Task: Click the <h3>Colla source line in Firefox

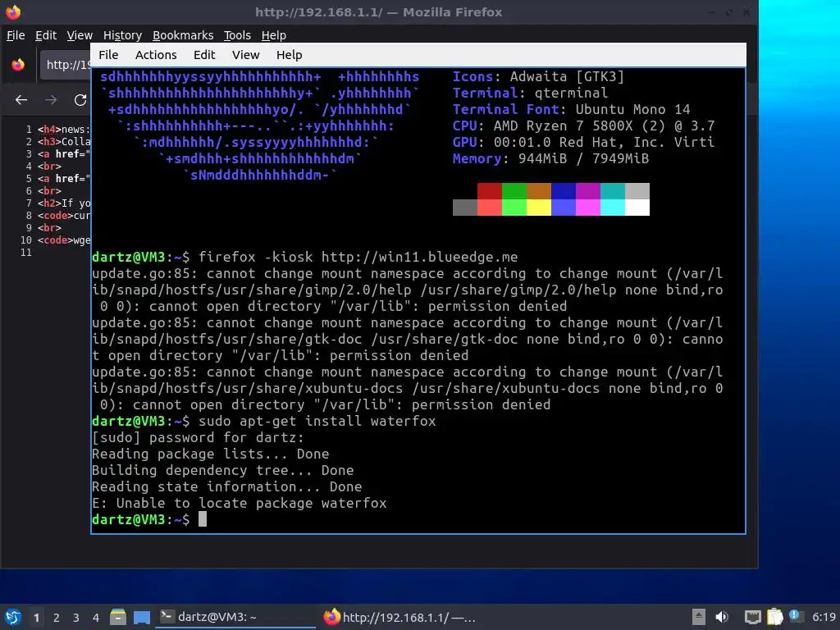Action: pos(64,142)
